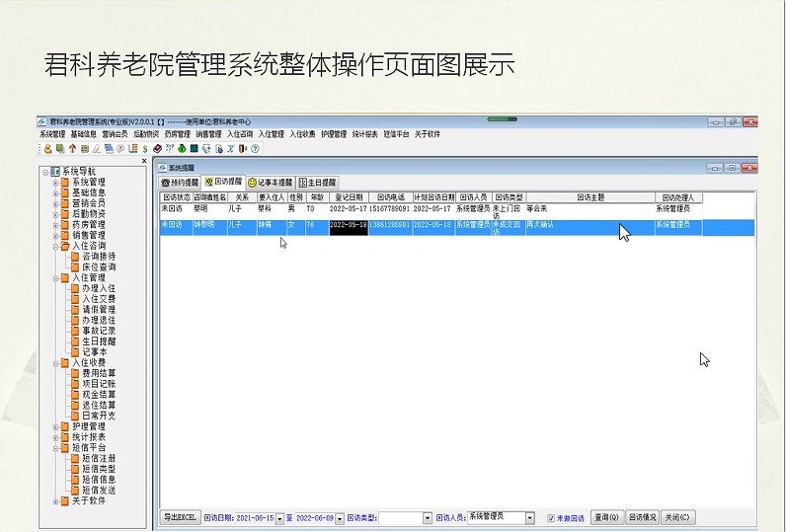Close the navigation panel with the X
This screenshot has width=786, height=532.
(x=144, y=161)
